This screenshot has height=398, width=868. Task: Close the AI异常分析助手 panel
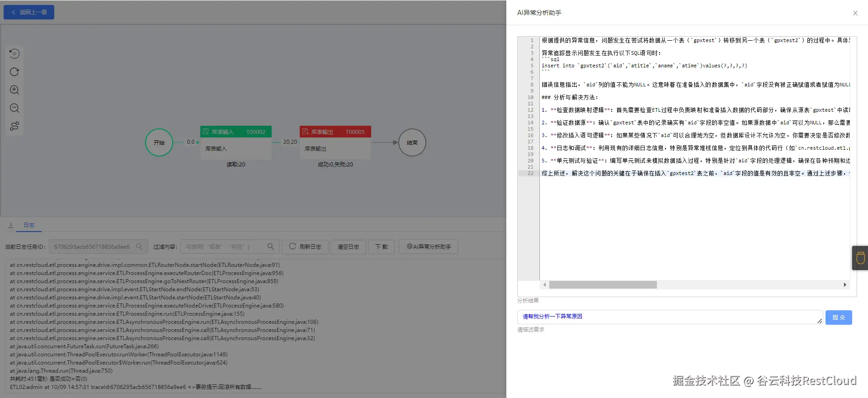click(855, 13)
